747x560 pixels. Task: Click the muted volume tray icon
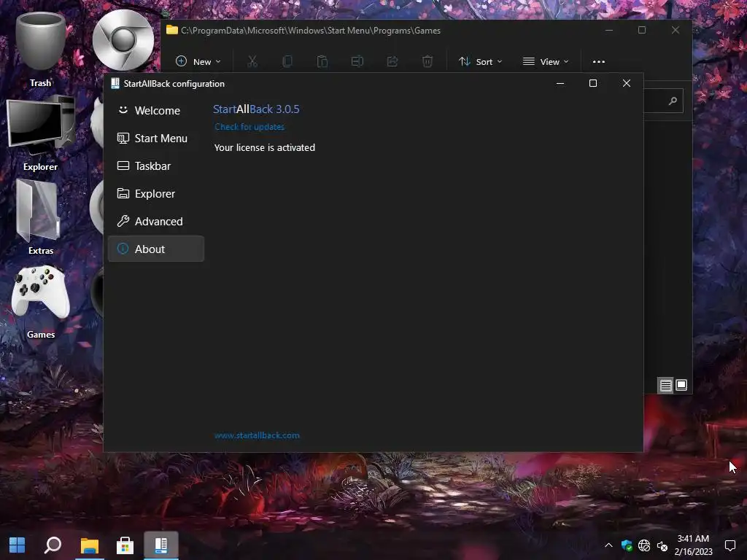point(662,545)
